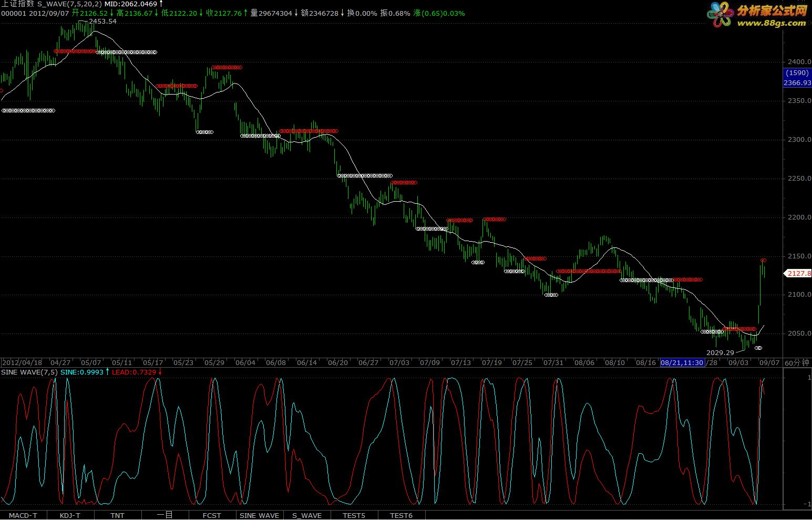Screen dimensions: 812x520
Task: Select the TNT indicator tab
Action: [118, 515]
